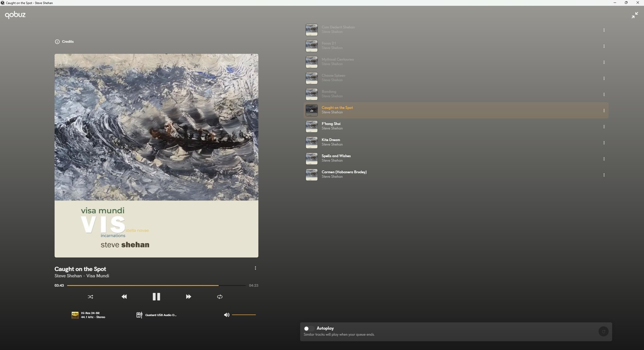Open Hi-Res 24-Bit quality settings
The image size is (644, 350).
coord(93,315)
